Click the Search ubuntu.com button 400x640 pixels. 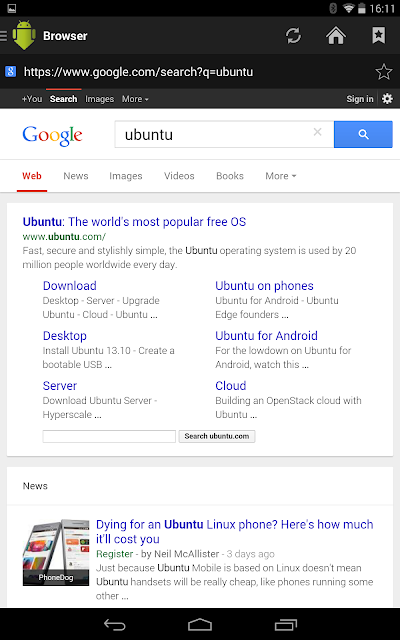coord(217,436)
